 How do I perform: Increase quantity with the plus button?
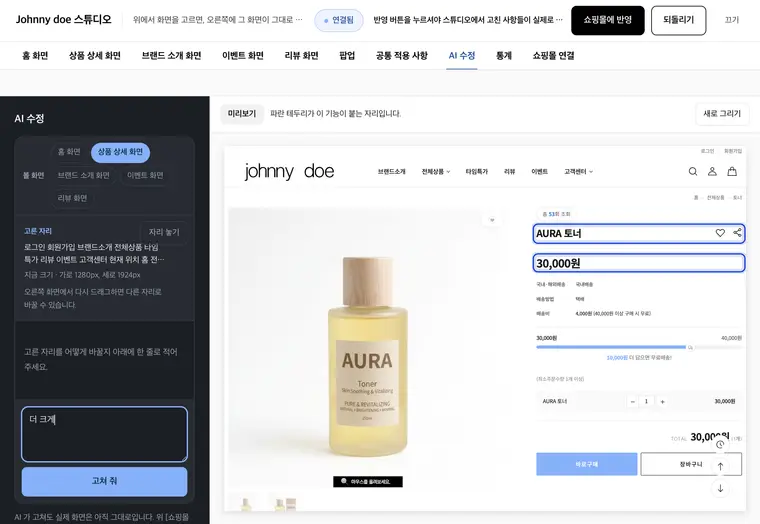662,401
